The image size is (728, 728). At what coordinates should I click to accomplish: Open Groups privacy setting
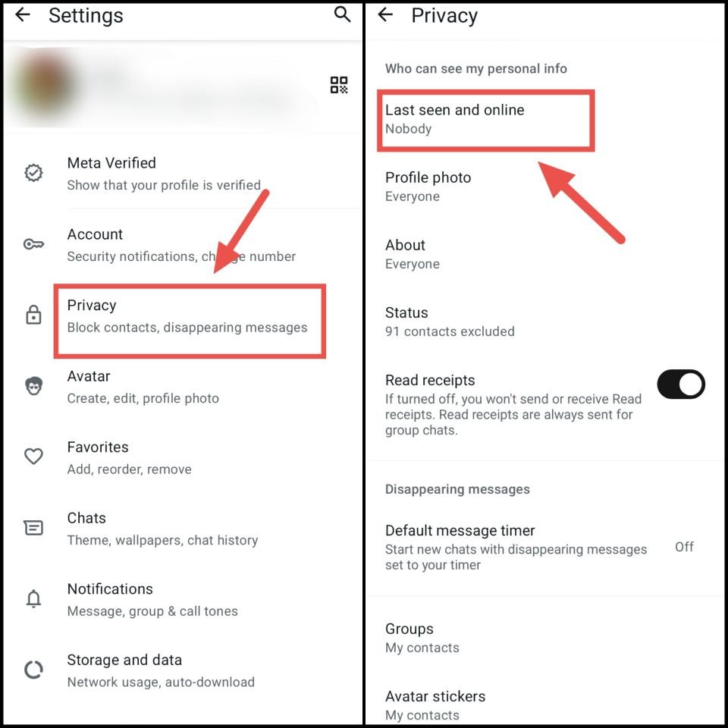[x=545, y=638]
